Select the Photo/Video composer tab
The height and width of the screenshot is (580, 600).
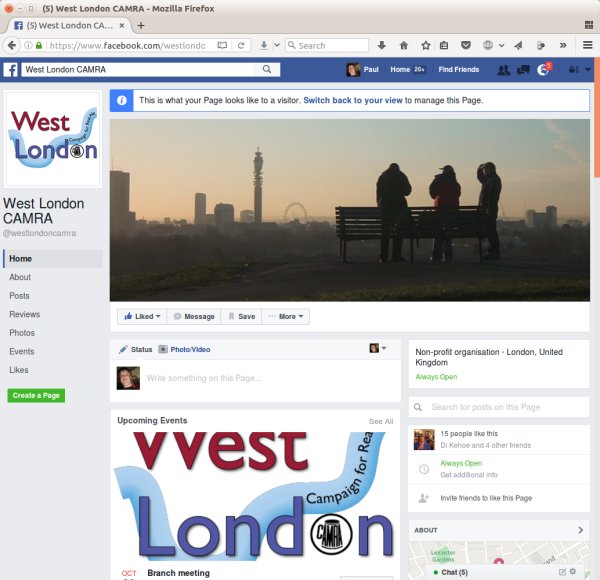(x=184, y=349)
